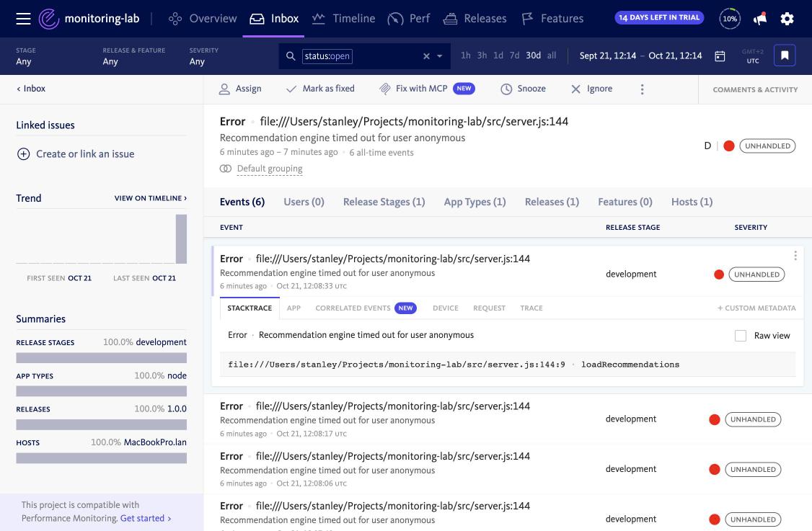Go to the Inbox page
The height and width of the screenshot is (531, 812).
tap(274, 19)
